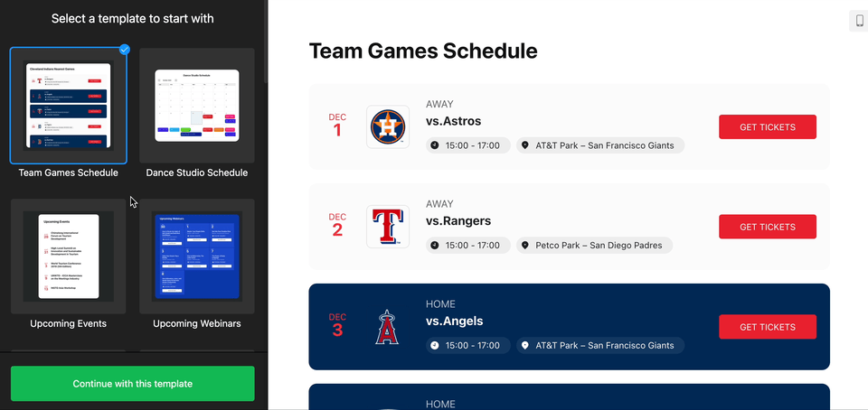Click the location pin in the Astros row
Image resolution: width=868 pixels, height=410 pixels.
pos(524,146)
